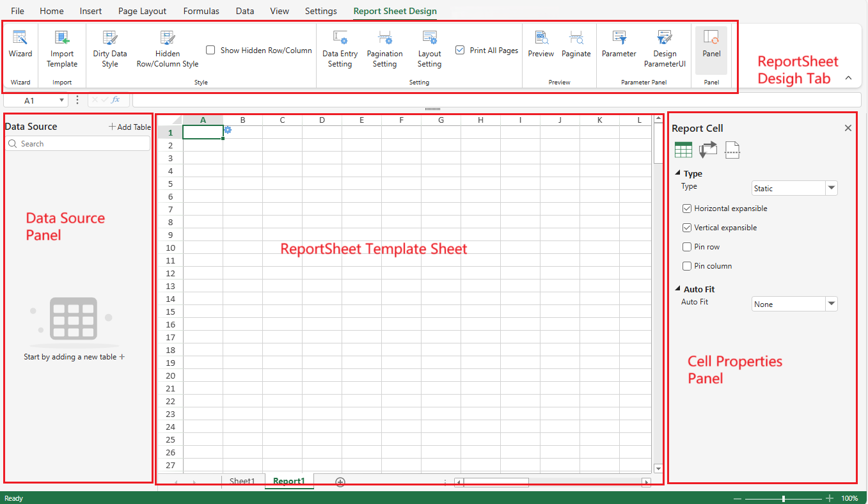Screen dimensions: 868x504
Task: Open Import Template
Action: click(62, 49)
